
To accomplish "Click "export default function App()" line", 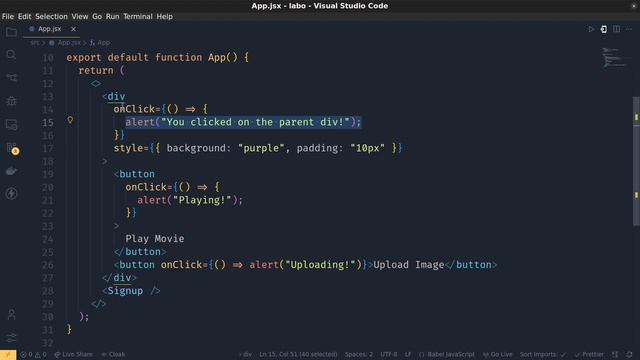I will tap(158, 58).
